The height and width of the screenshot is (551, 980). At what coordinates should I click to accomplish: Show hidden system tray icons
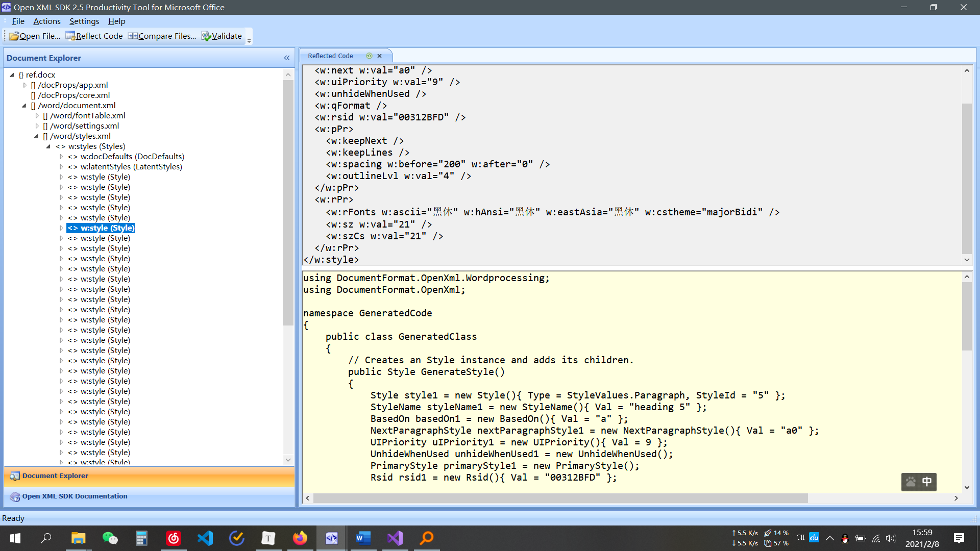pyautogui.click(x=830, y=538)
